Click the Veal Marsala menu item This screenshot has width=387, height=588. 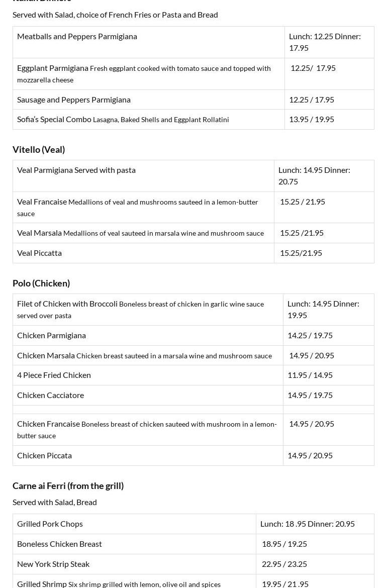tap(40, 233)
